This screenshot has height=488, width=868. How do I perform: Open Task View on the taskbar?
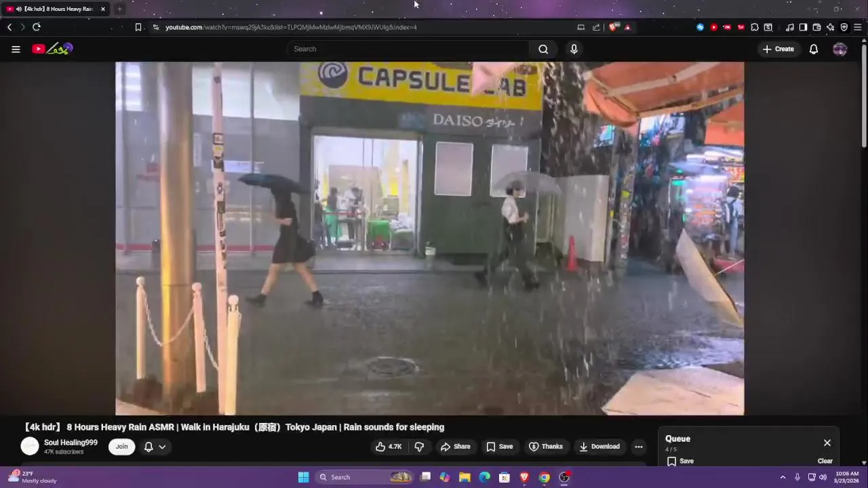pos(425,477)
